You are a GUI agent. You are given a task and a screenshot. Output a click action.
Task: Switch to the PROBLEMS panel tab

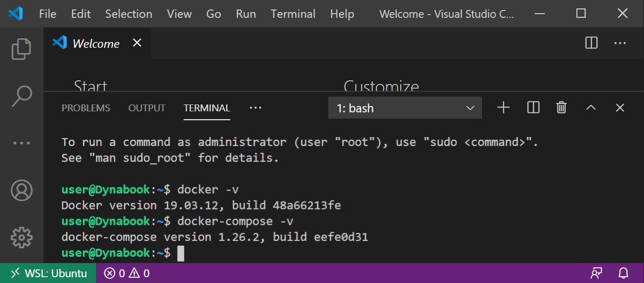pyautogui.click(x=86, y=108)
